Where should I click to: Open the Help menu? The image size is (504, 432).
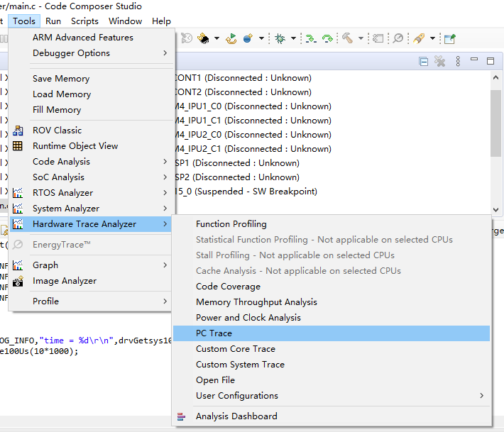pos(161,21)
